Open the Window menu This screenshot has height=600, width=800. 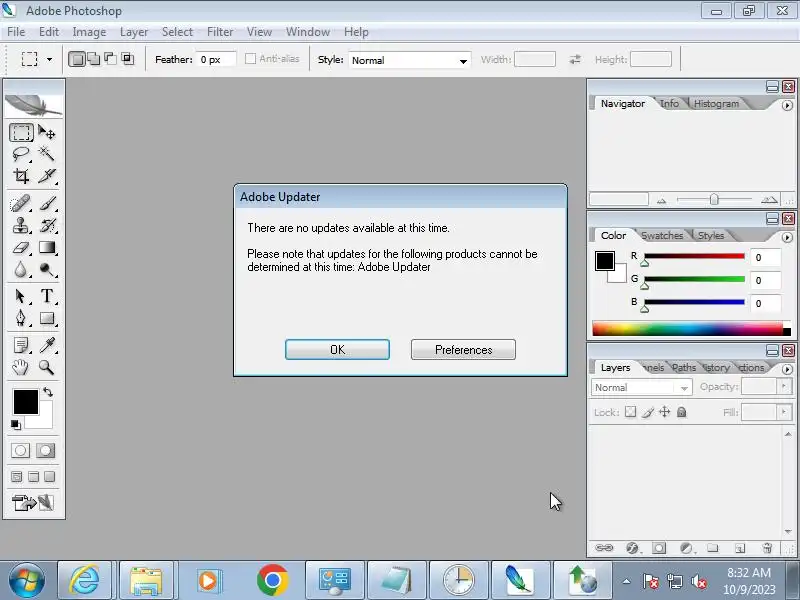308,32
